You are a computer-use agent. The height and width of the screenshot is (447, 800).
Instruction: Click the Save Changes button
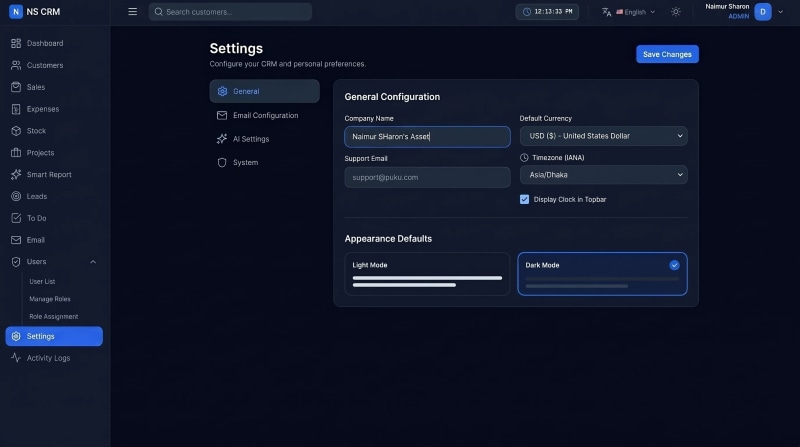pos(667,54)
